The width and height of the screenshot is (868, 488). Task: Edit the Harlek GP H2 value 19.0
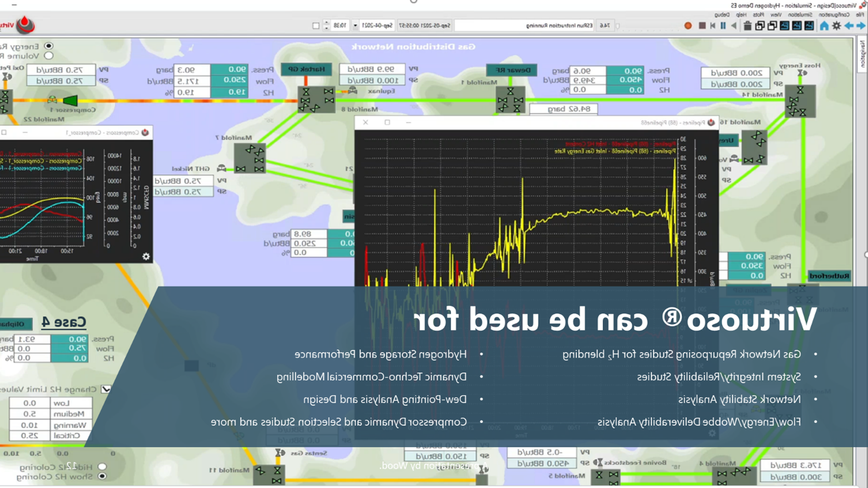pos(229,91)
